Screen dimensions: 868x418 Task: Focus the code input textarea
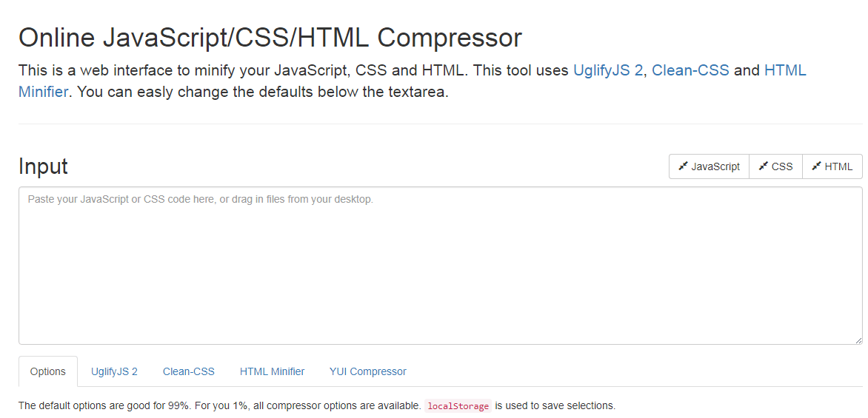(441, 266)
